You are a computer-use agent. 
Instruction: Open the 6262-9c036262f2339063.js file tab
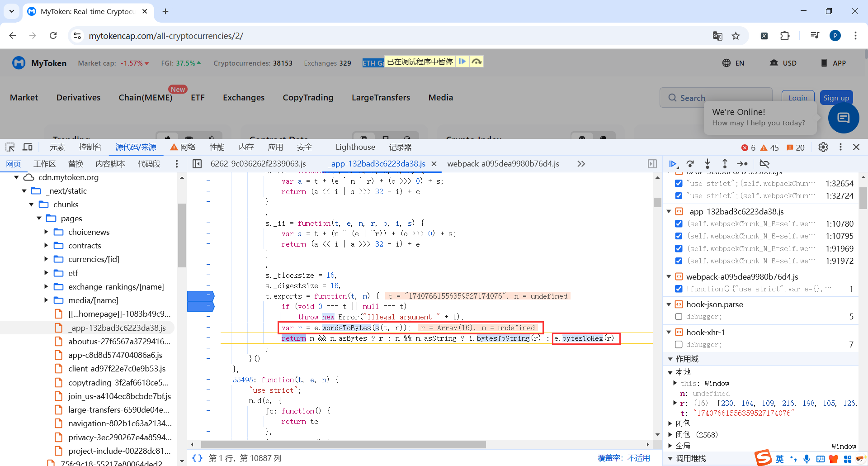pyautogui.click(x=258, y=164)
